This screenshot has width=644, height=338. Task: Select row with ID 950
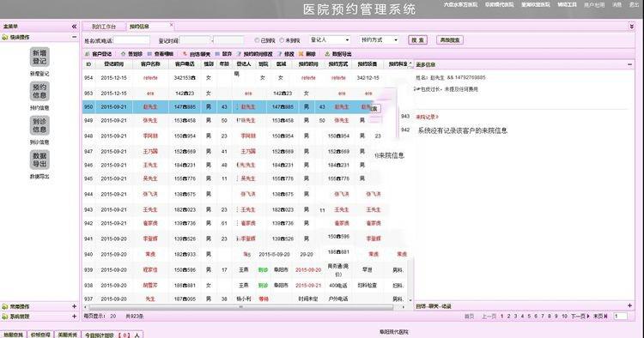tap(228, 106)
